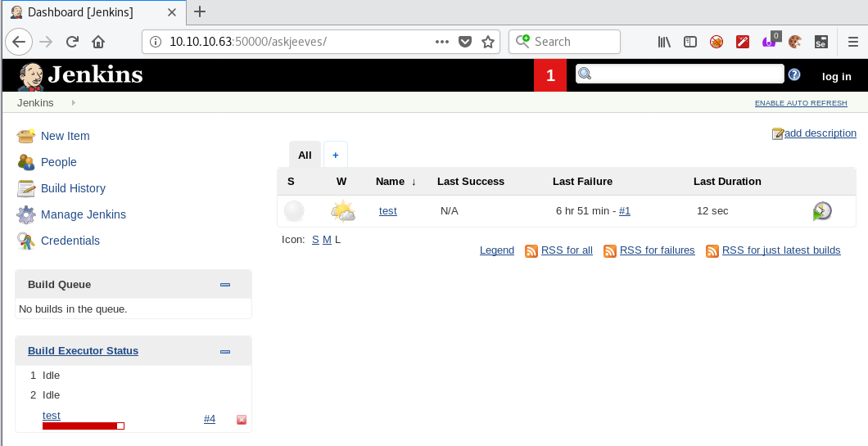Viewport: 868px width, 446px height.
Task: Cancel the running test build #4
Action: pyautogui.click(x=242, y=420)
